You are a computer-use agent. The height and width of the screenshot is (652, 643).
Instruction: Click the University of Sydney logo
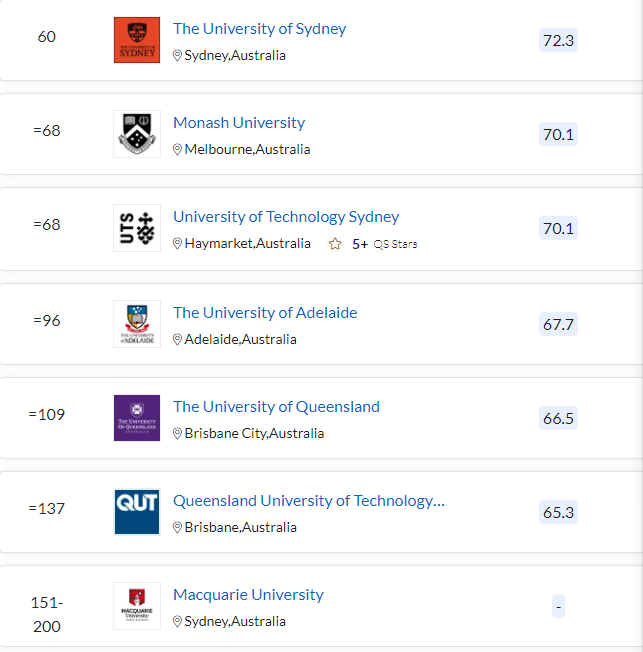pyautogui.click(x=137, y=40)
